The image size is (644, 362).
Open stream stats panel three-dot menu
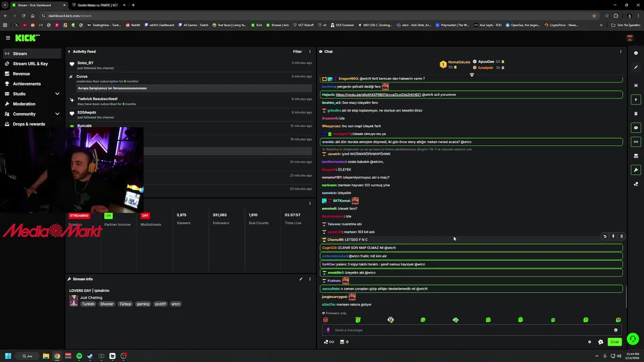[310, 204]
